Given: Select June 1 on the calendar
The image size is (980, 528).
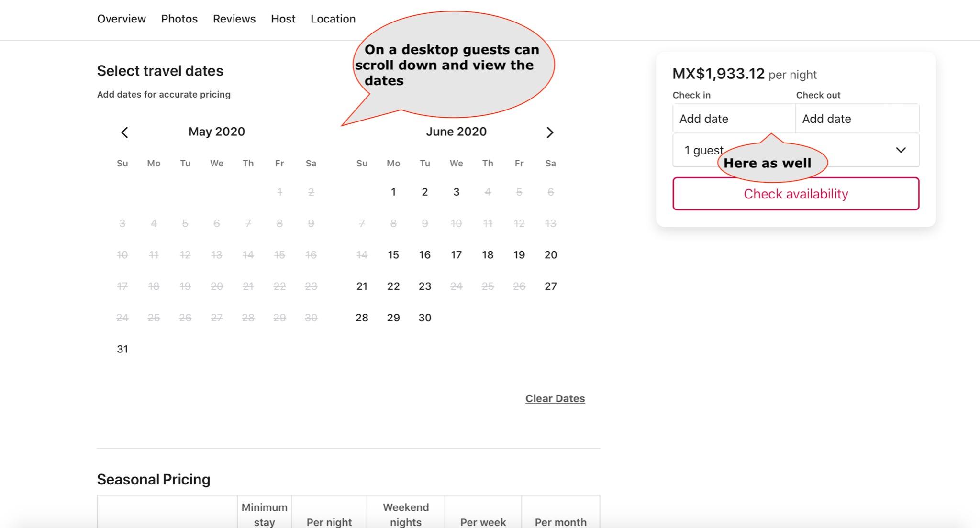Looking at the screenshot, I should [393, 192].
